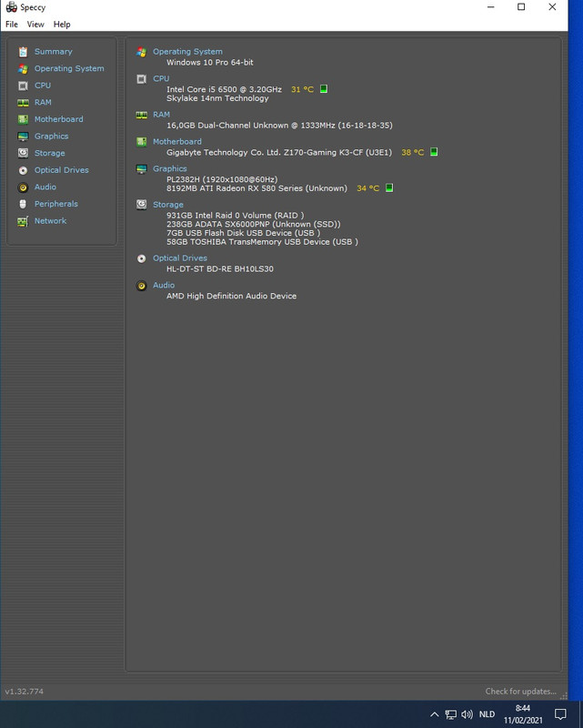Click the CPU chip icon in the sidebar
This screenshot has height=728, width=583.
(23, 86)
